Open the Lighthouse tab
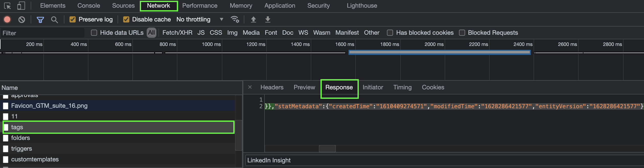 click(362, 6)
